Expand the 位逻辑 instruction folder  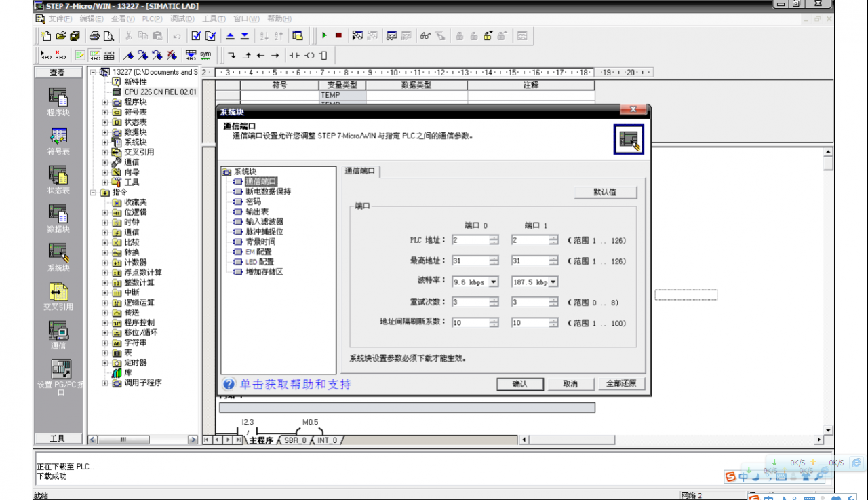[105, 212]
